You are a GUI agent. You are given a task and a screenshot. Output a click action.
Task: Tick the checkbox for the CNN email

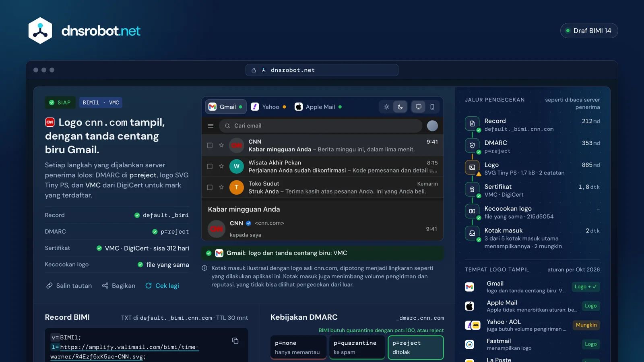(210, 146)
